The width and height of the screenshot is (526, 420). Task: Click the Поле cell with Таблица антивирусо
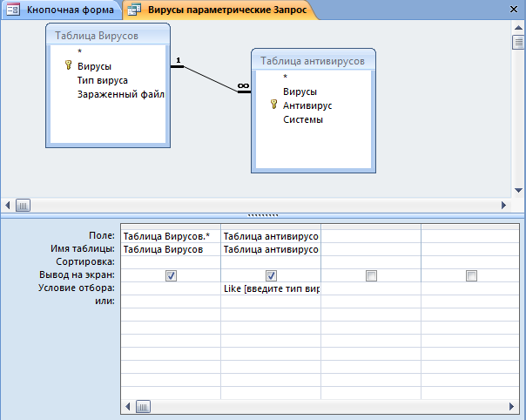coord(270,236)
